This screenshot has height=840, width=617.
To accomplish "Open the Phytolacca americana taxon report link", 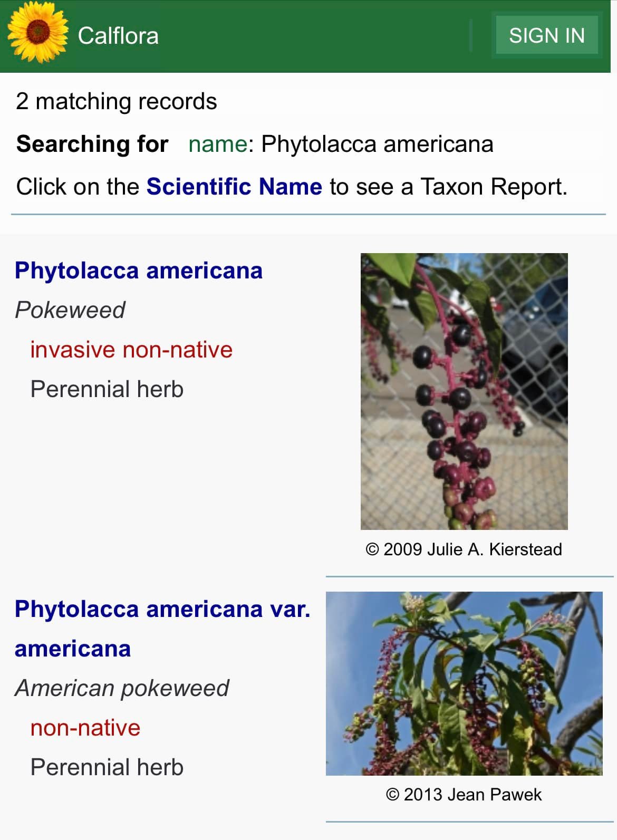I will (x=139, y=271).
